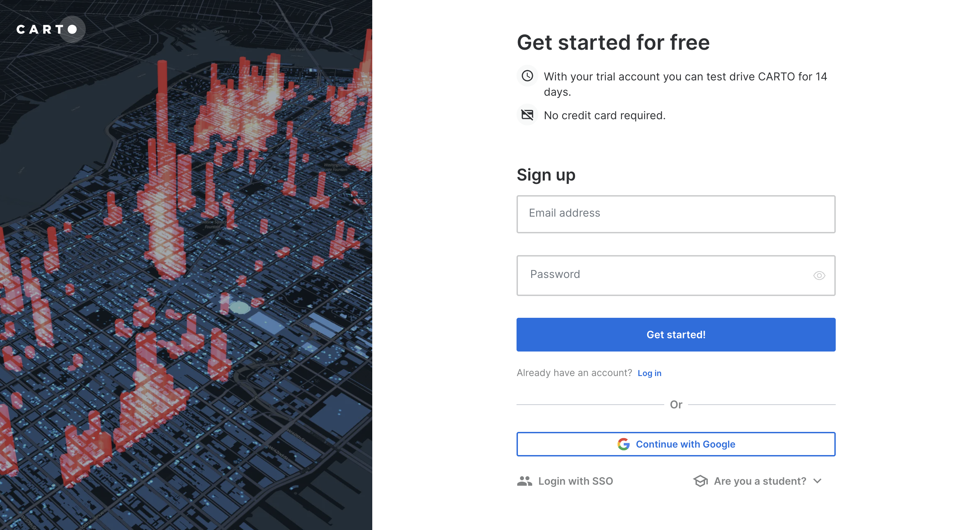Click the clock icon beside trial text
The height and width of the screenshot is (530, 980).
[527, 76]
